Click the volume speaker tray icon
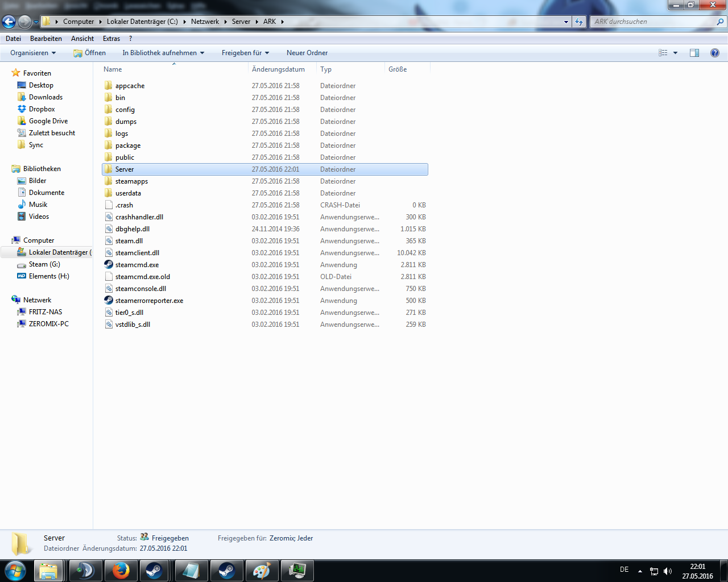 pos(668,571)
